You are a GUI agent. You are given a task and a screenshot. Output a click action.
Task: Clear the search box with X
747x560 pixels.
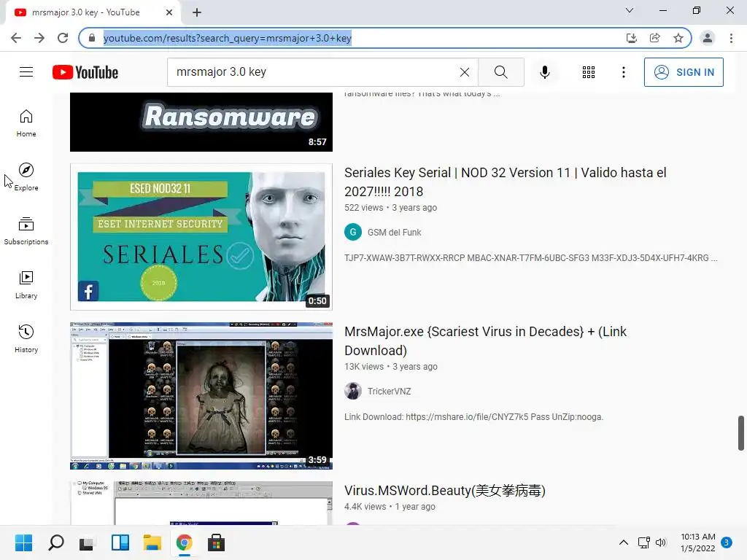465,72
